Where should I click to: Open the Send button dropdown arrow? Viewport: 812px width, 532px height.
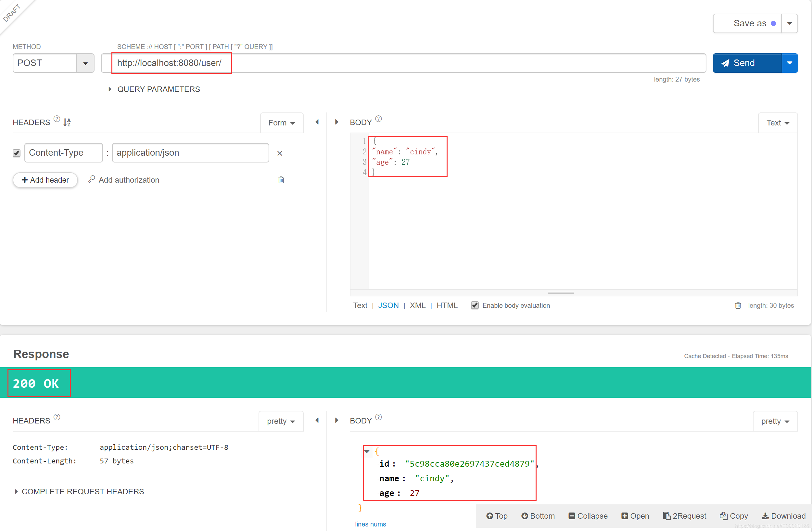[789, 63]
